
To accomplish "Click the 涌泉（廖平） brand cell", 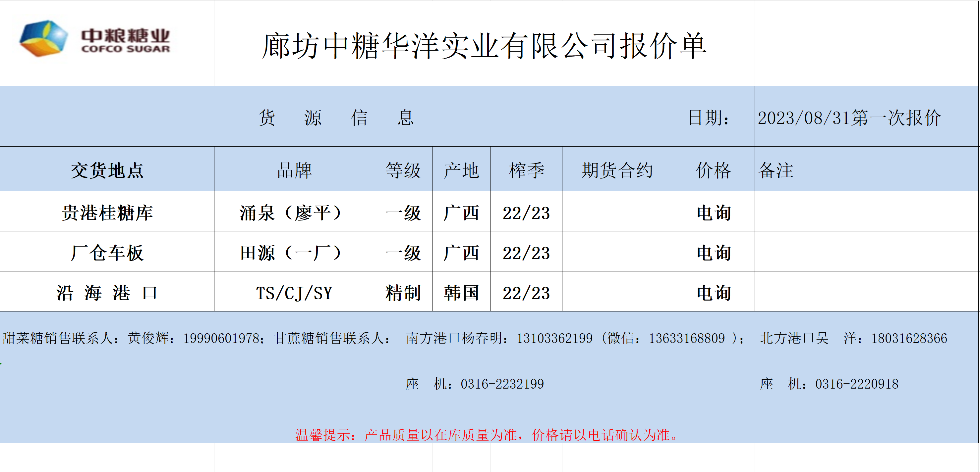I will pos(294,212).
